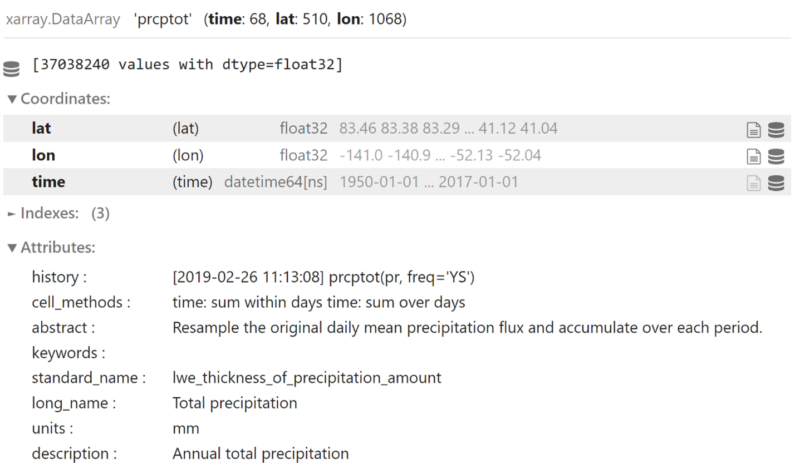Collapse the Attributes section
This screenshot has height=463, width=800.
point(52,248)
